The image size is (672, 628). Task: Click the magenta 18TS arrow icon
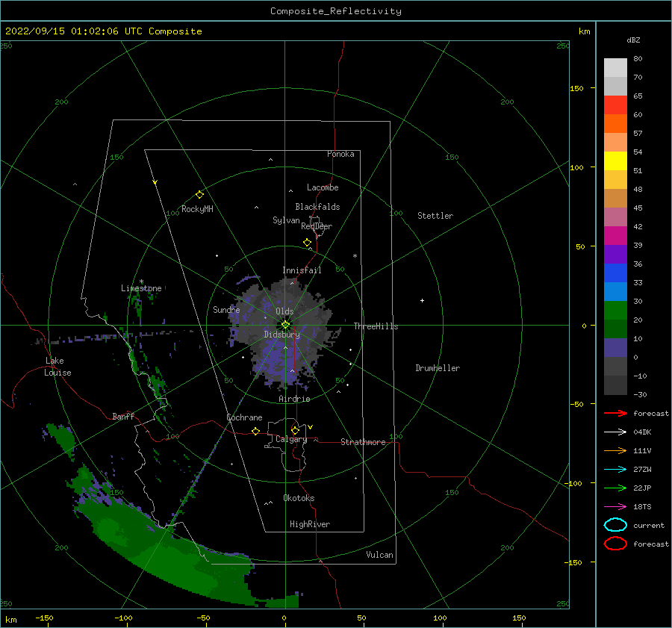tap(615, 507)
